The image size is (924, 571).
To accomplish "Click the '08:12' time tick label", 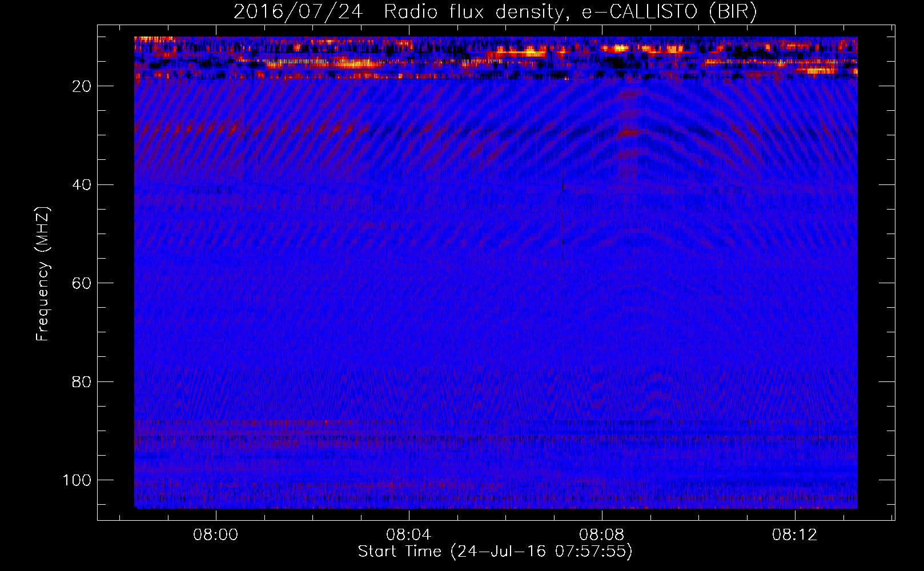I will 794,535.
